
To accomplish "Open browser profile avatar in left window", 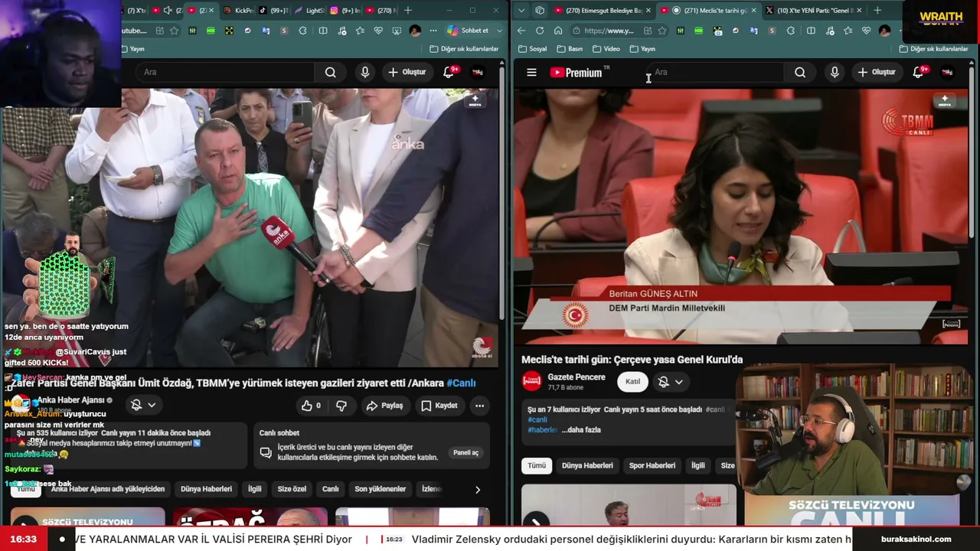I will click(415, 31).
